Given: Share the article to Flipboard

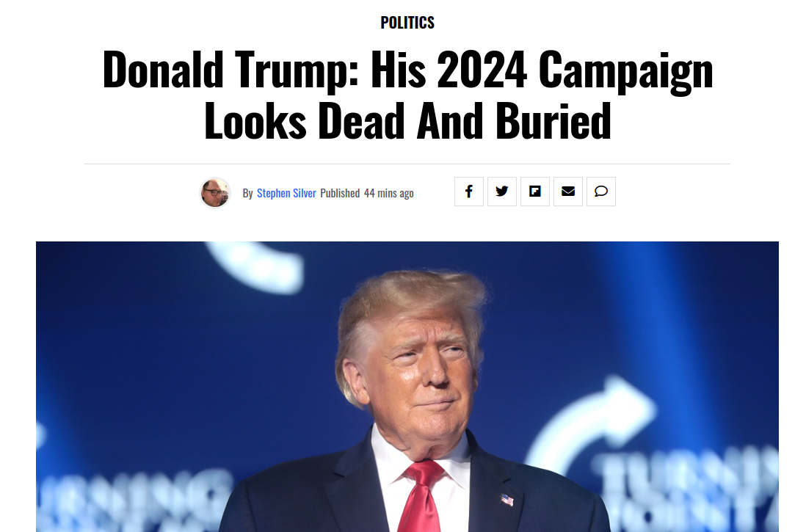Looking at the screenshot, I should point(534,192).
